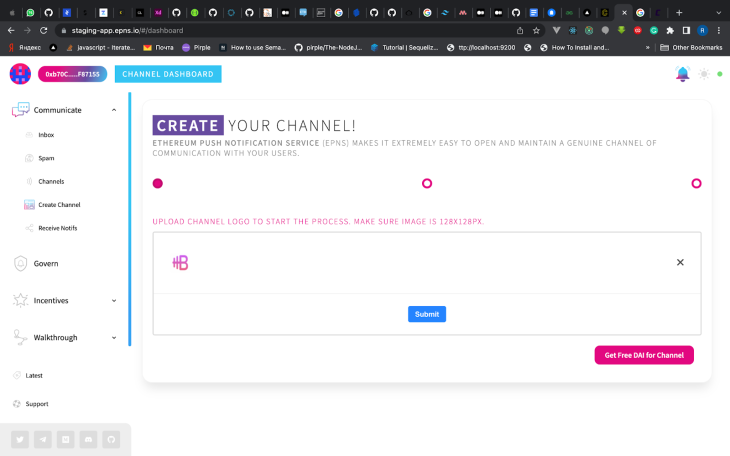Open Inbox in the sidebar
This screenshot has height=456, width=730.
[46, 135]
